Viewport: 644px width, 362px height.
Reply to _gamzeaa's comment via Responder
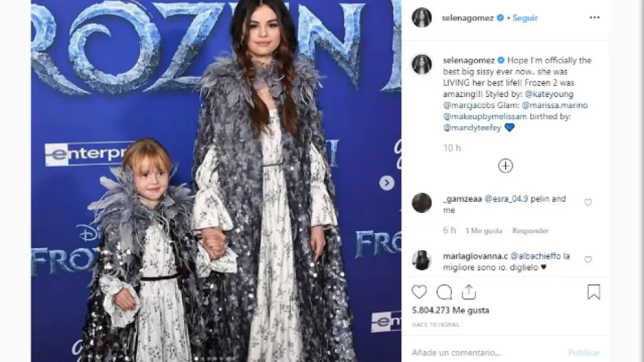click(x=530, y=231)
